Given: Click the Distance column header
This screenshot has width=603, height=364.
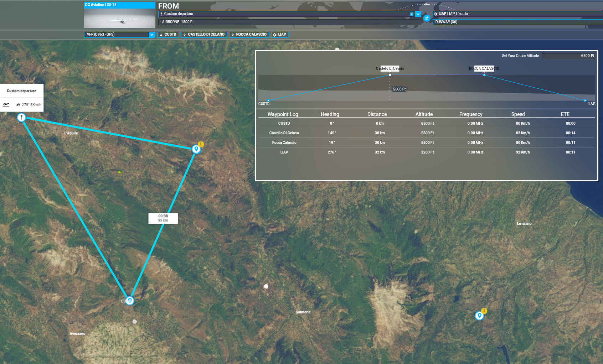Looking at the screenshot, I should [377, 114].
